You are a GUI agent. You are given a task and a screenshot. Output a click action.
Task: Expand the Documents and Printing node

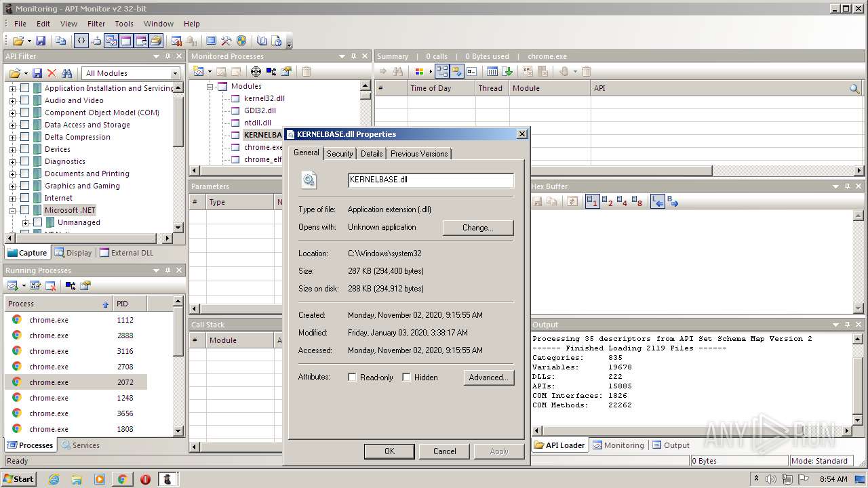click(x=12, y=174)
